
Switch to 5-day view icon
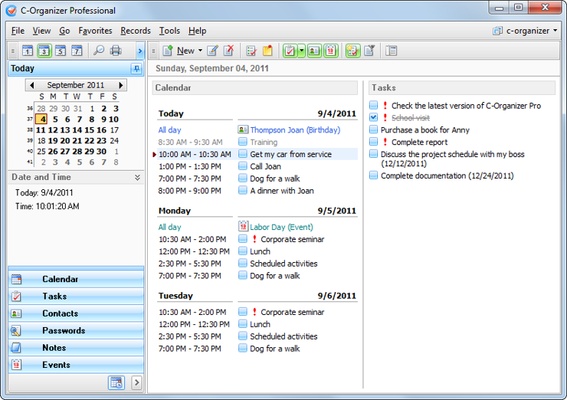(60, 51)
